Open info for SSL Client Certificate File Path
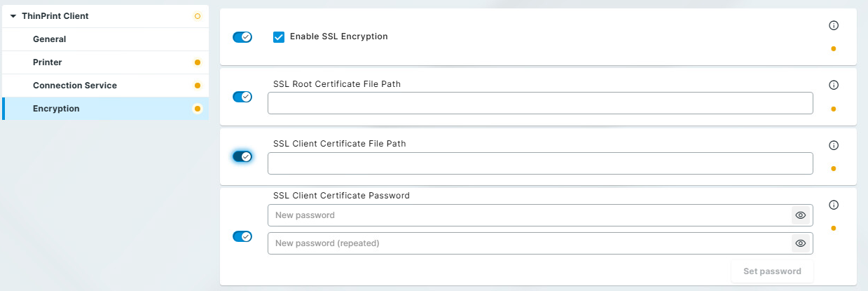 pos(834,145)
